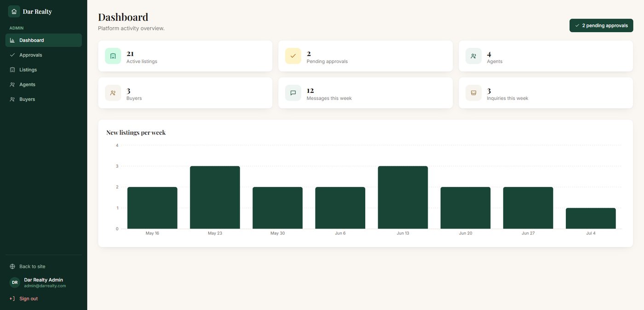644x310 pixels.
Task: Click the number 4 on Agents card
Action: point(489,54)
